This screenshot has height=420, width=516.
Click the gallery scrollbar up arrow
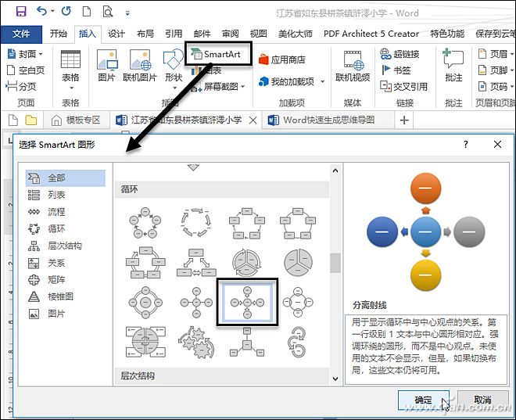click(x=335, y=171)
